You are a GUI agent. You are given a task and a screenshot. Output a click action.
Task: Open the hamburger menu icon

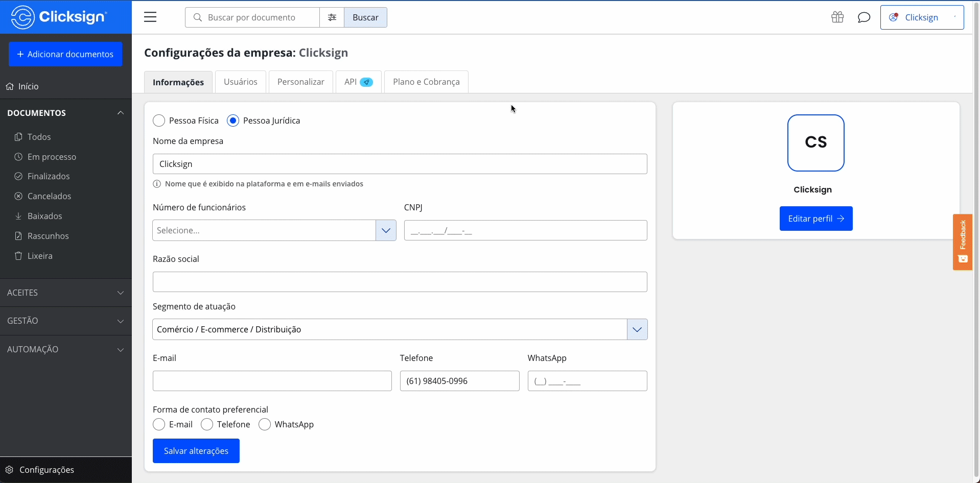(x=150, y=17)
